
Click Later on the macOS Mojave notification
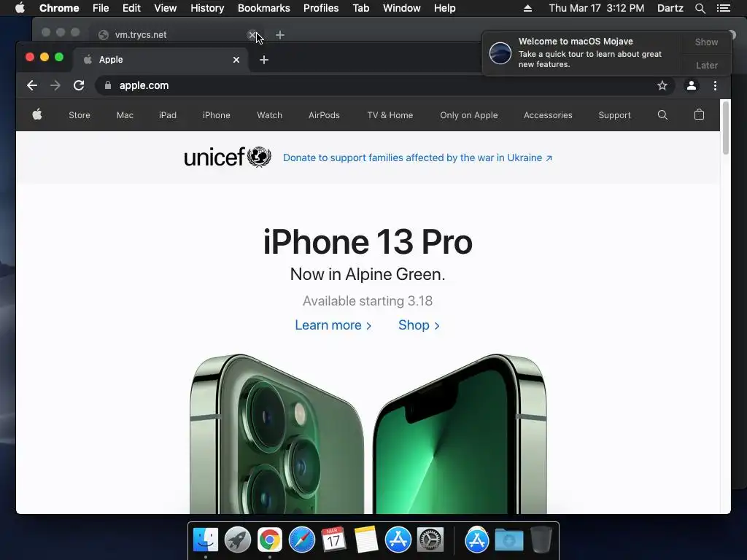coord(706,65)
